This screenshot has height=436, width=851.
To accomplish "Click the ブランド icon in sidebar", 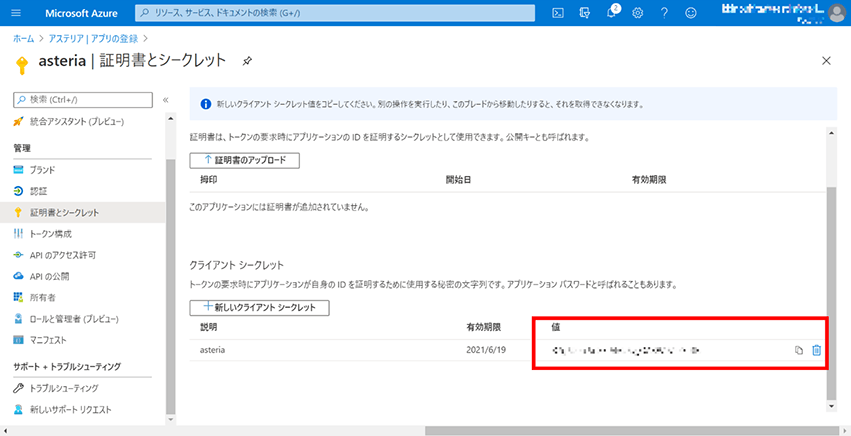I will [18, 170].
